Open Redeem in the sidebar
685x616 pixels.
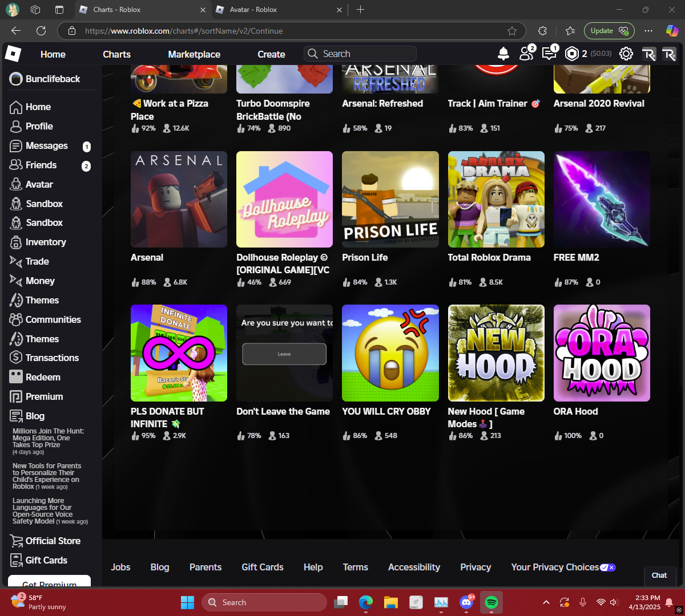point(35,378)
